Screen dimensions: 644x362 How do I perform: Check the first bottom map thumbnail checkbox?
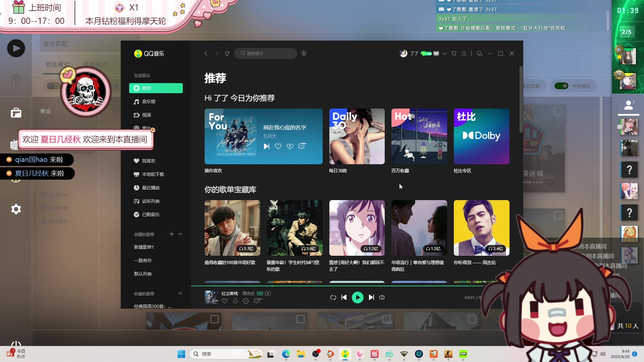click(215, 319)
